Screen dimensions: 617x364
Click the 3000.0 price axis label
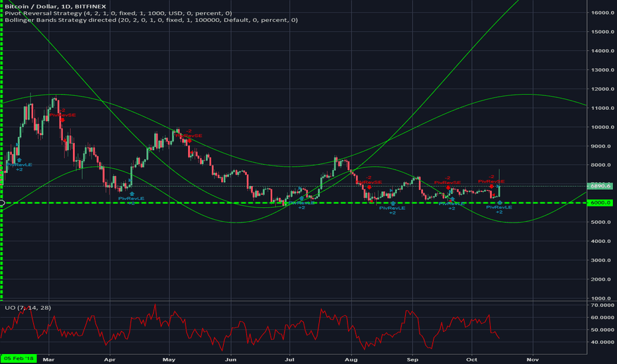coord(602,260)
